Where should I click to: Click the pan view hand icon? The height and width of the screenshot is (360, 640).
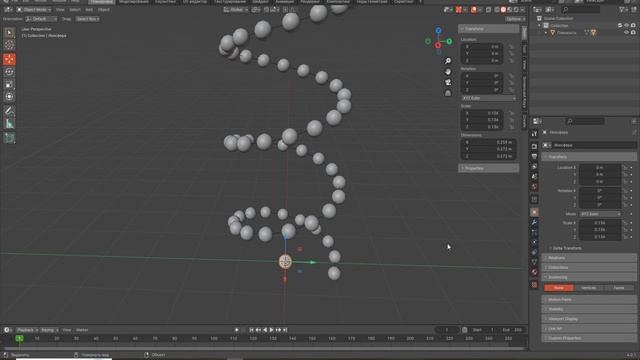click(448, 72)
